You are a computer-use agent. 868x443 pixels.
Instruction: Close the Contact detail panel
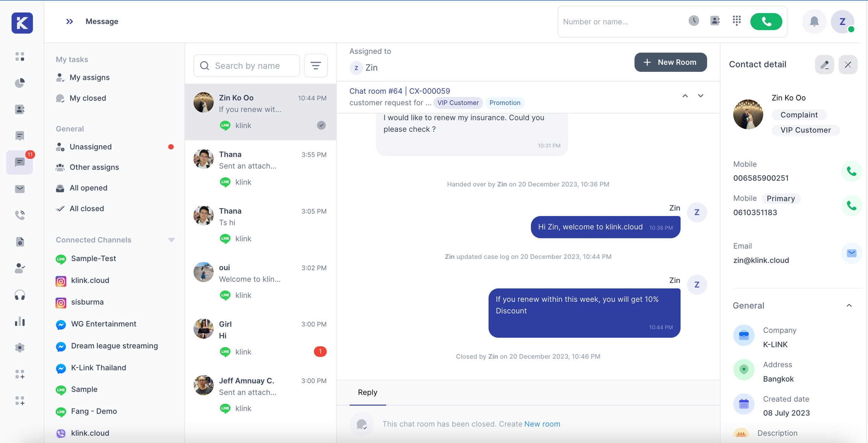tap(848, 64)
